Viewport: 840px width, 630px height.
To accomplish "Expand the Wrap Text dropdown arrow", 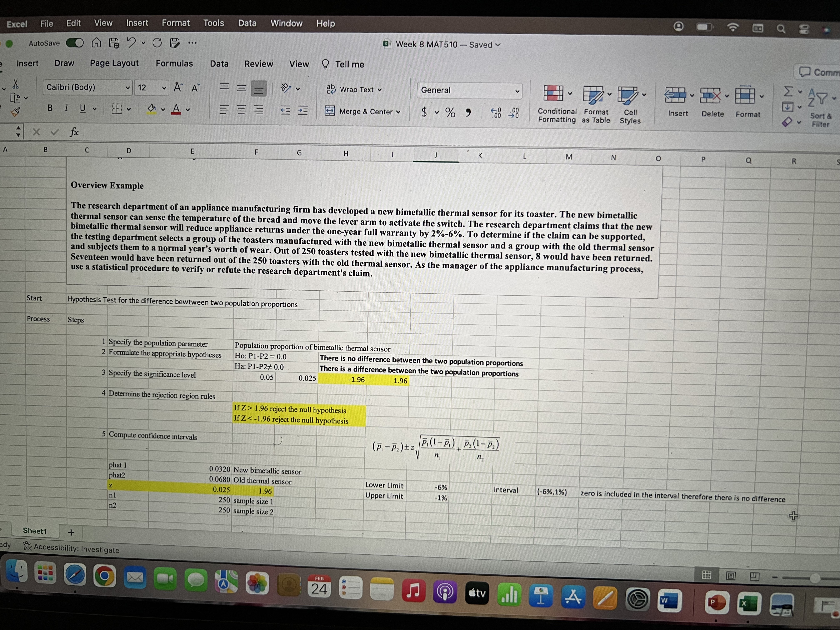I will click(x=379, y=90).
